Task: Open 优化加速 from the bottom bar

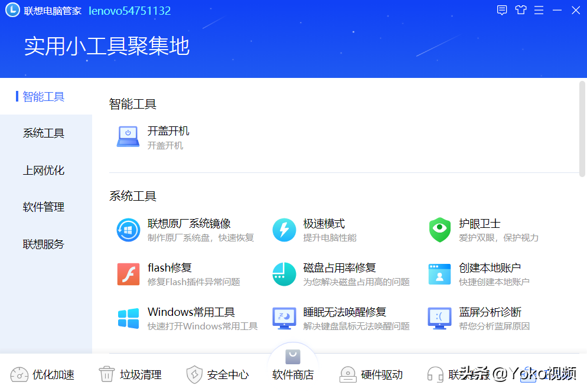Action: 43,374
